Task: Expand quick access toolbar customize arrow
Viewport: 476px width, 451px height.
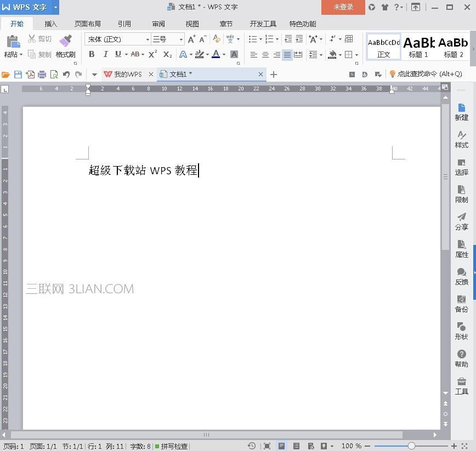Action: click(x=94, y=75)
